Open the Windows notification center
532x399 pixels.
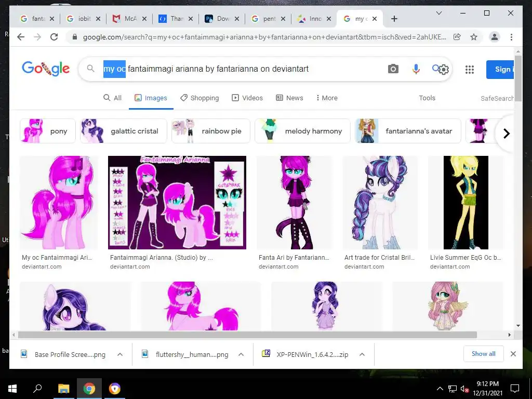click(x=515, y=389)
